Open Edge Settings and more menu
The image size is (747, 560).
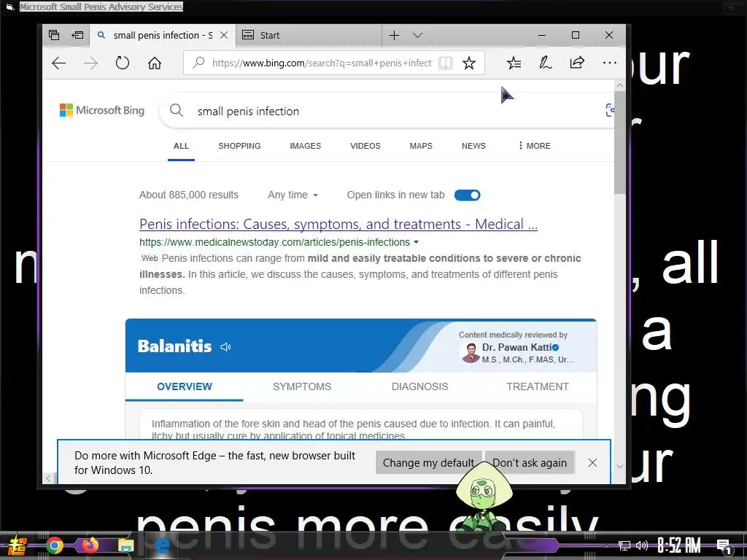coord(609,63)
